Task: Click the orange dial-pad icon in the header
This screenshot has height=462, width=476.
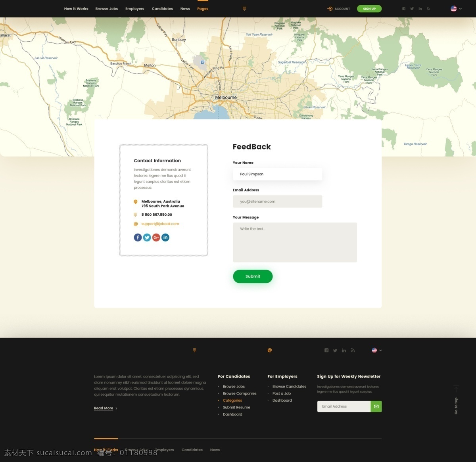Action: click(244, 8)
